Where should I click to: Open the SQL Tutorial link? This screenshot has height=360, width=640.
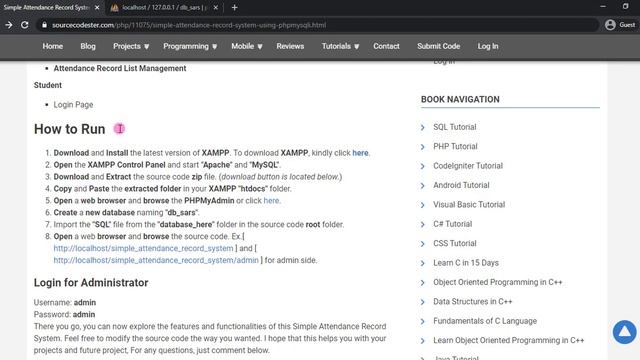click(455, 127)
